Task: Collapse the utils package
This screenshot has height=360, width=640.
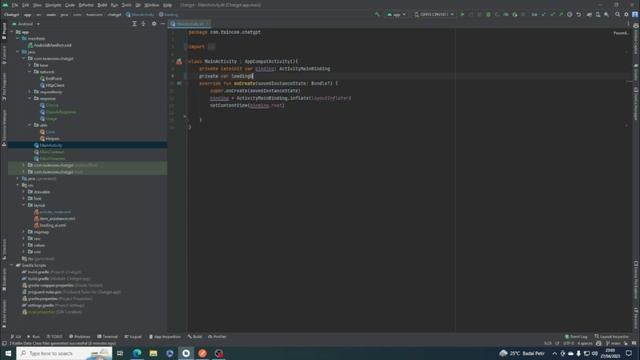Action: pos(30,125)
